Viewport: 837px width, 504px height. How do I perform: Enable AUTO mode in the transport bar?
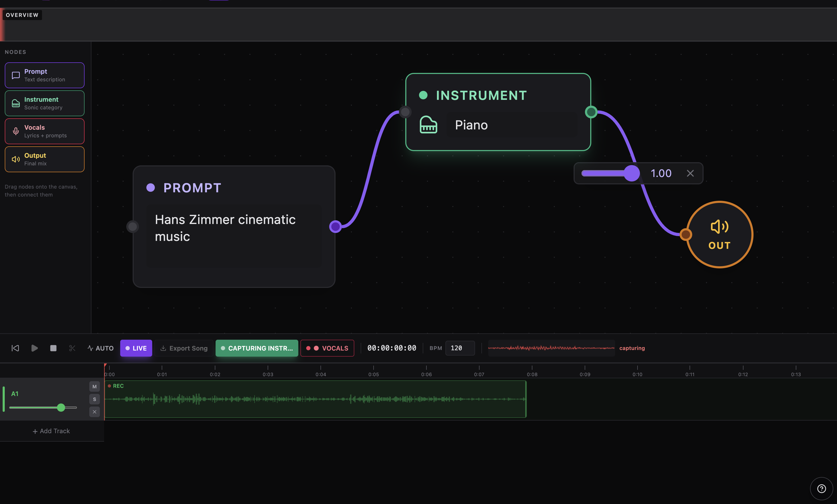coord(100,348)
